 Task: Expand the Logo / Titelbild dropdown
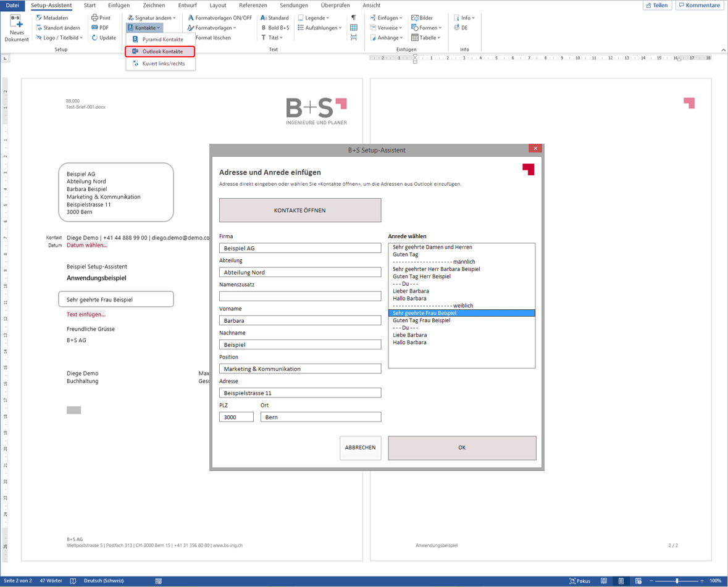coord(59,38)
